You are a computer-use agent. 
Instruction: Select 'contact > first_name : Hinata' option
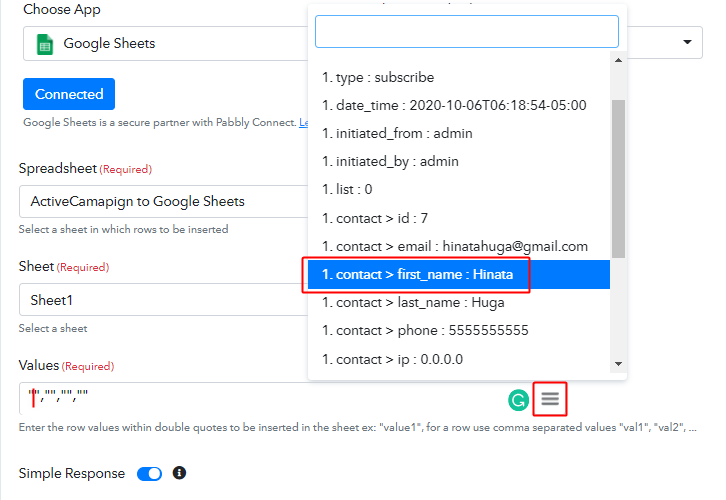click(459, 275)
